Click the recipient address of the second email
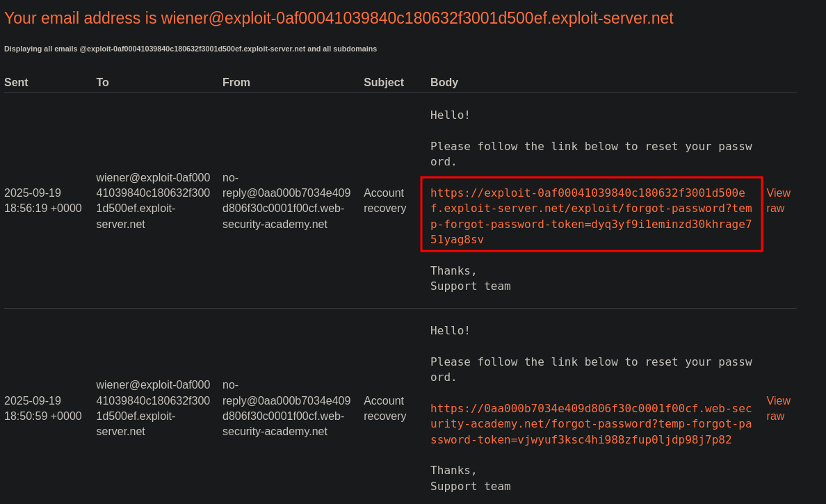This screenshot has width=826, height=504. pyautogui.click(x=153, y=408)
